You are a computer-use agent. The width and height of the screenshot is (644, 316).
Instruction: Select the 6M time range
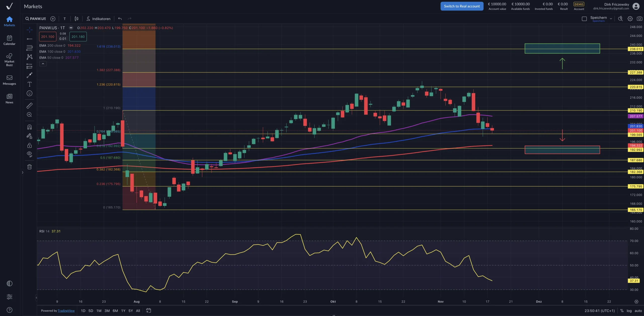115,311
